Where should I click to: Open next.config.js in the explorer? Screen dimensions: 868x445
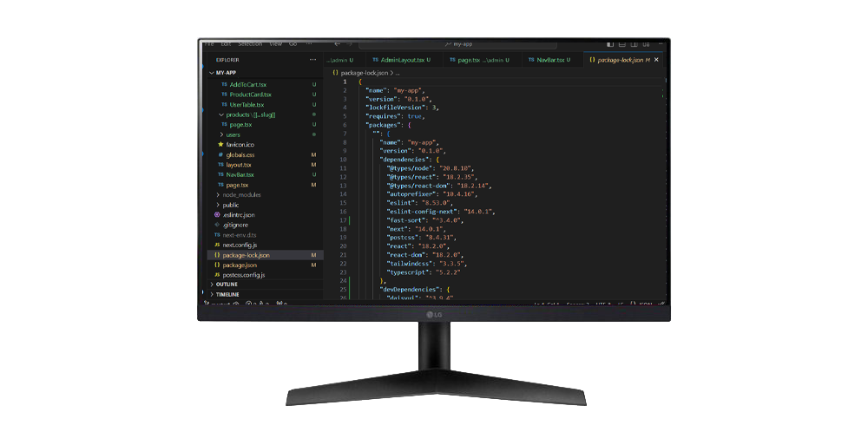(x=265, y=245)
